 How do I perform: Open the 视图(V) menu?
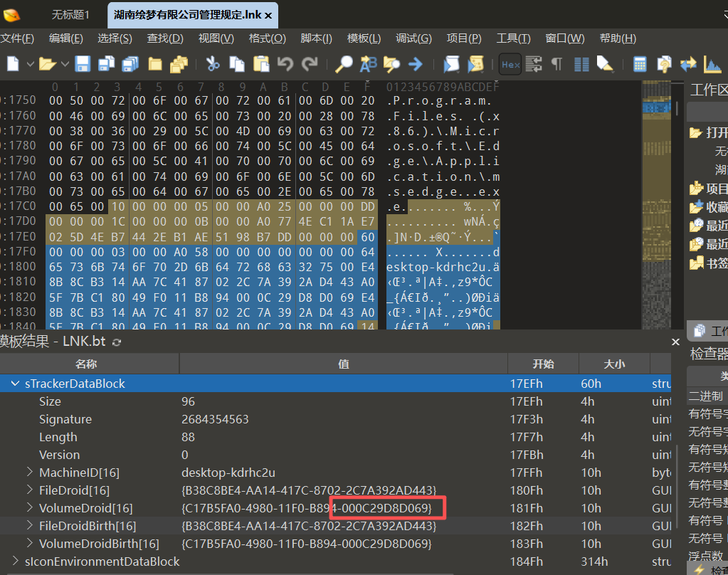(216, 38)
